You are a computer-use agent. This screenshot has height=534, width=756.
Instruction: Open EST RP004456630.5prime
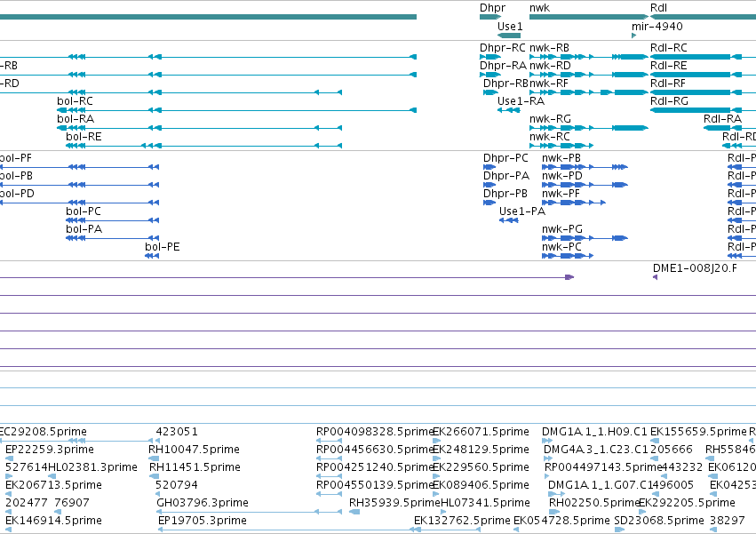point(375,450)
